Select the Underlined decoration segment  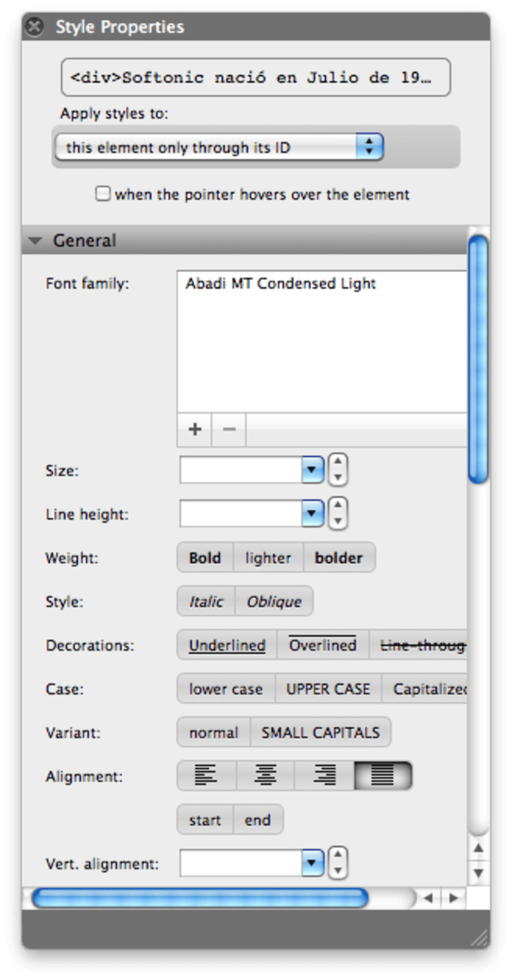tap(227, 645)
